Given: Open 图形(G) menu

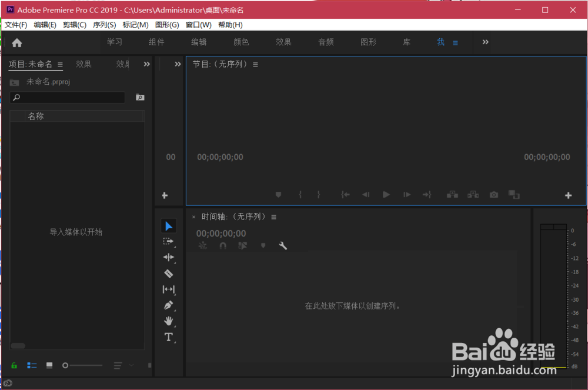Looking at the screenshot, I should pos(167,25).
